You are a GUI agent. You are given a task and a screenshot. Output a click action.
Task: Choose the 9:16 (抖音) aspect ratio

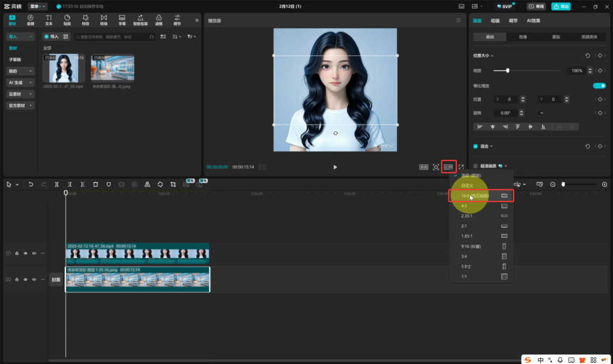481,247
